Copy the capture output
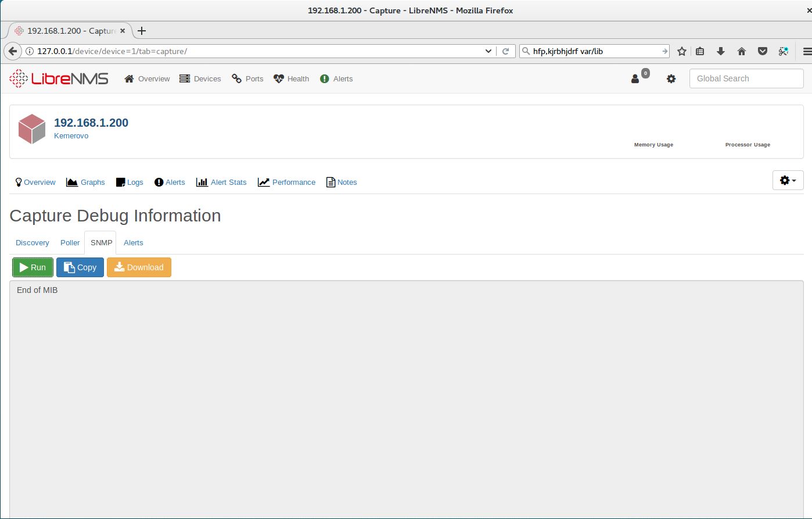Screen dimensions: 812x519 80,267
